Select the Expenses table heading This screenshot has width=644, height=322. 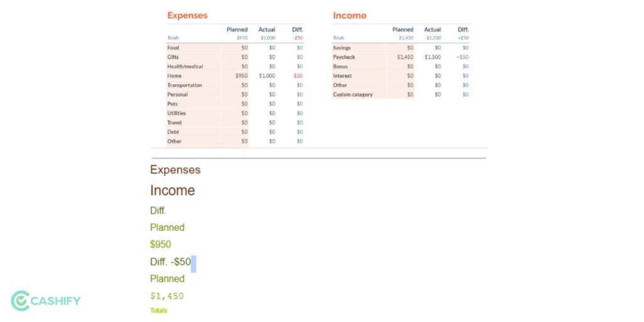(x=187, y=16)
